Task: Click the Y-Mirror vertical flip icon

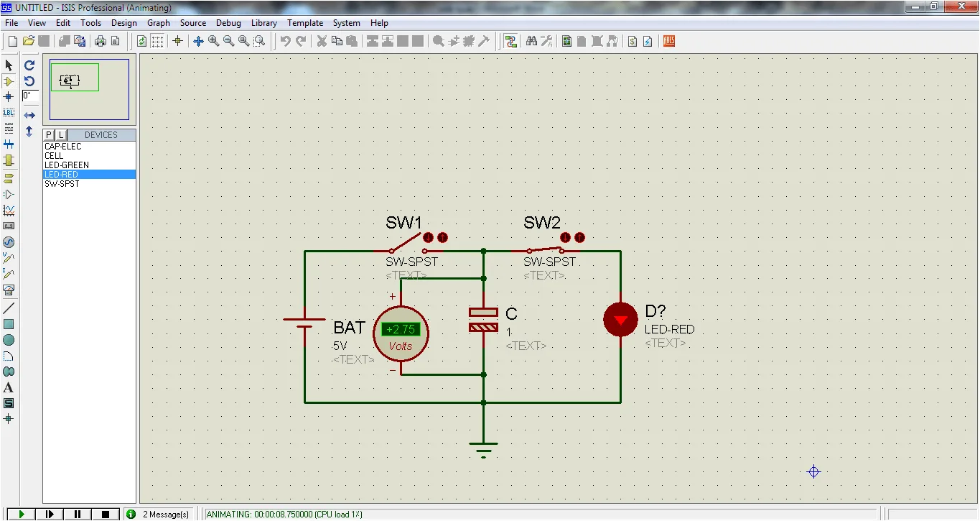Action: point(29,132)
